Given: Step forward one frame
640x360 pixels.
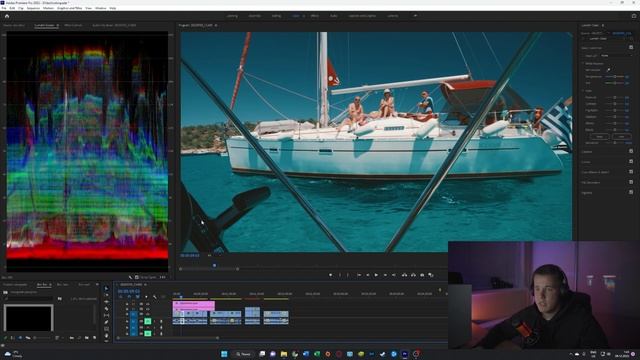Looking at the screenshot, I should pos(385,275).
